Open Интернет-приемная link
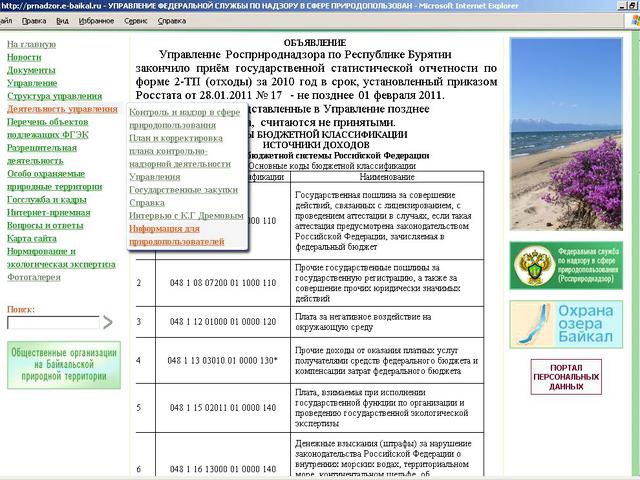 pos(49,213)
